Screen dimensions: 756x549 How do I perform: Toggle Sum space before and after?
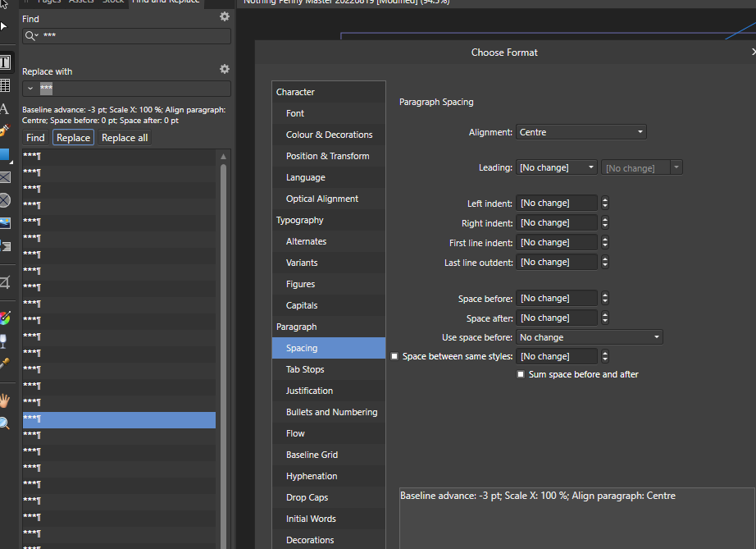521,374
